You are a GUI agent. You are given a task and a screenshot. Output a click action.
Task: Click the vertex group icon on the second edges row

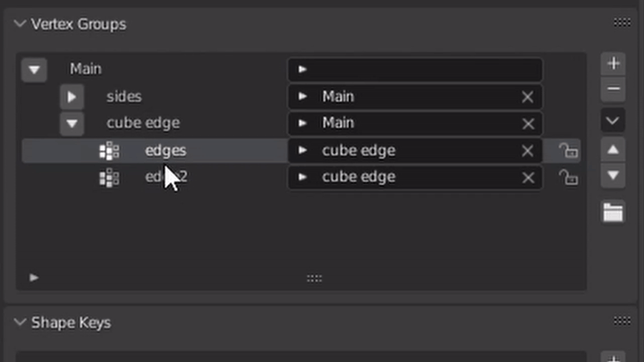[x=109, y=178]
